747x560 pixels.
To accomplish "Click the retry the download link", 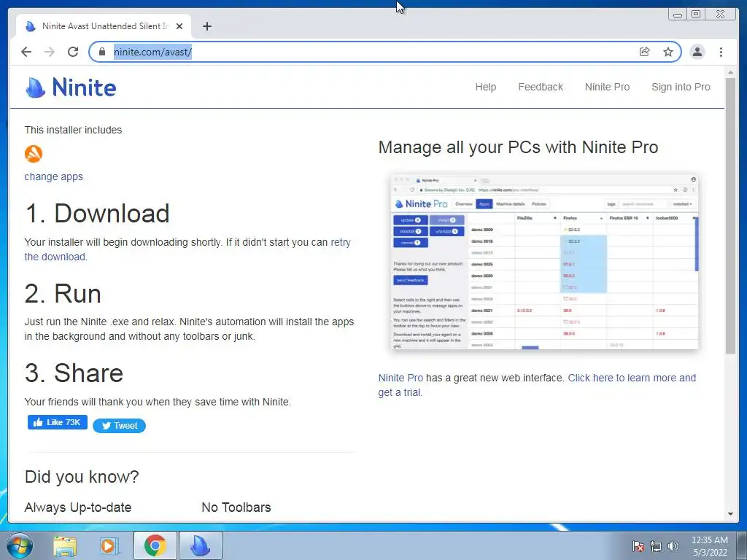I will 187,249.
